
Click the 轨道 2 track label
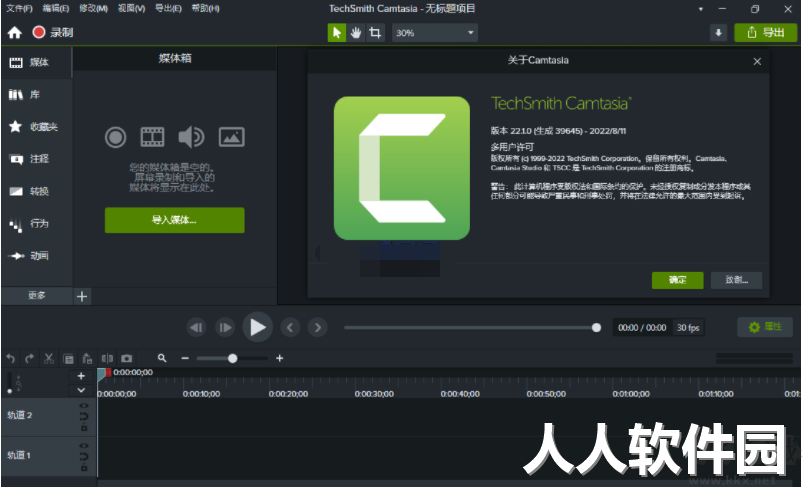coord(20,415)
